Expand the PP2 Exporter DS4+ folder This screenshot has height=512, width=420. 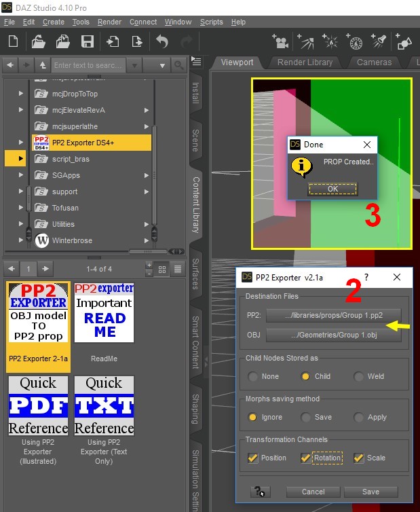point(21,143)
